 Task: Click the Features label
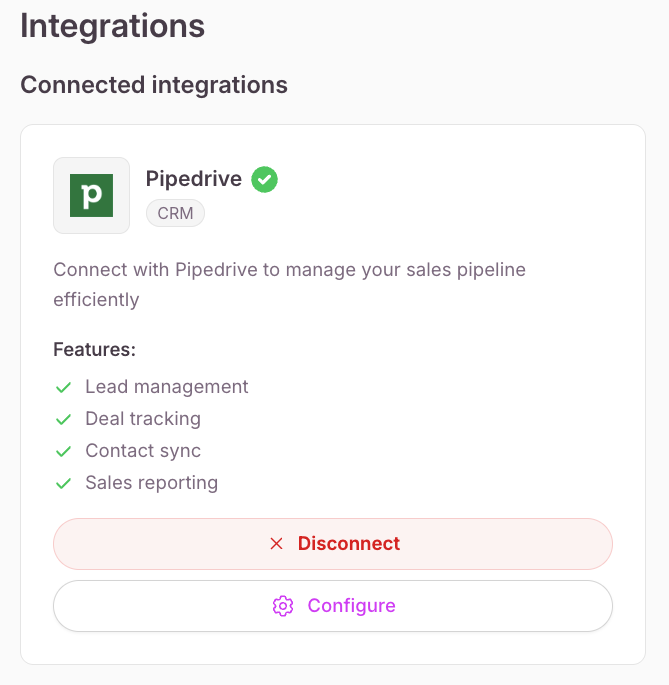pyautogui.click(x=94, y=349)
